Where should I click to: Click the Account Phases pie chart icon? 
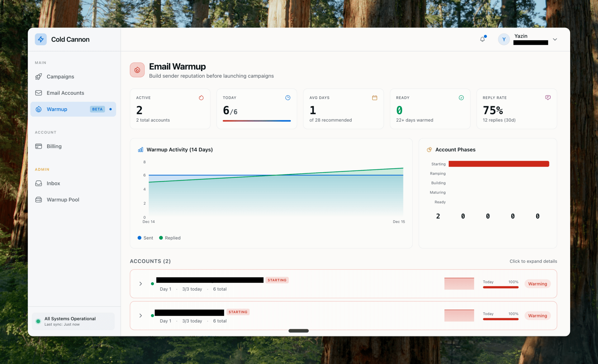[x=429, y=150]
